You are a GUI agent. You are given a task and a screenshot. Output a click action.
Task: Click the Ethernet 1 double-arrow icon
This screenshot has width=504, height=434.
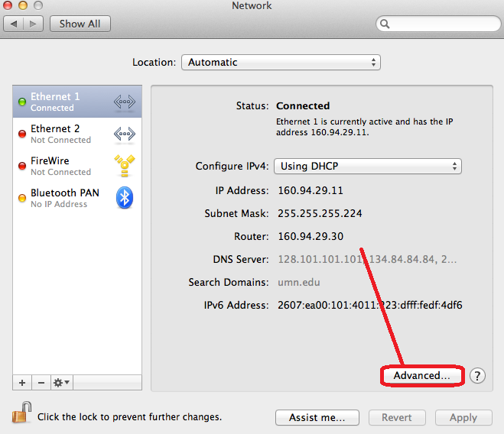pos(125,102)
